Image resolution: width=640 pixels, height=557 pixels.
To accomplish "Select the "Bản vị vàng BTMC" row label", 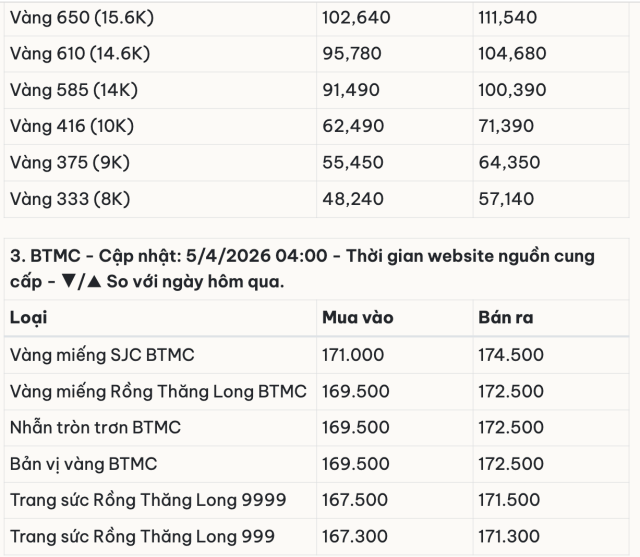I will click(x=83, y=463).
